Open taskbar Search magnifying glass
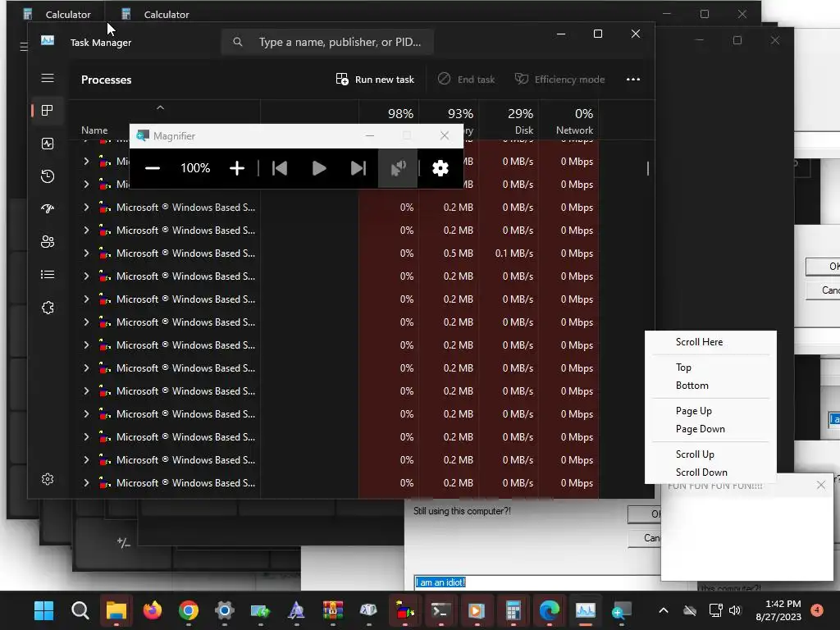Image resolution: width=840 pixels, height=630 pixels. point(80,610)
